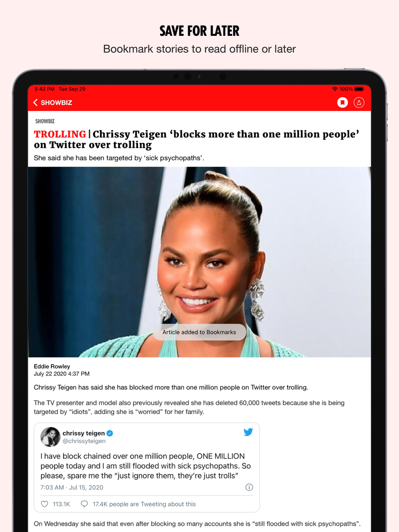Screen dimensions: 399x532
Task: Open the @chrissyteigen handle link
Action: 84,441
